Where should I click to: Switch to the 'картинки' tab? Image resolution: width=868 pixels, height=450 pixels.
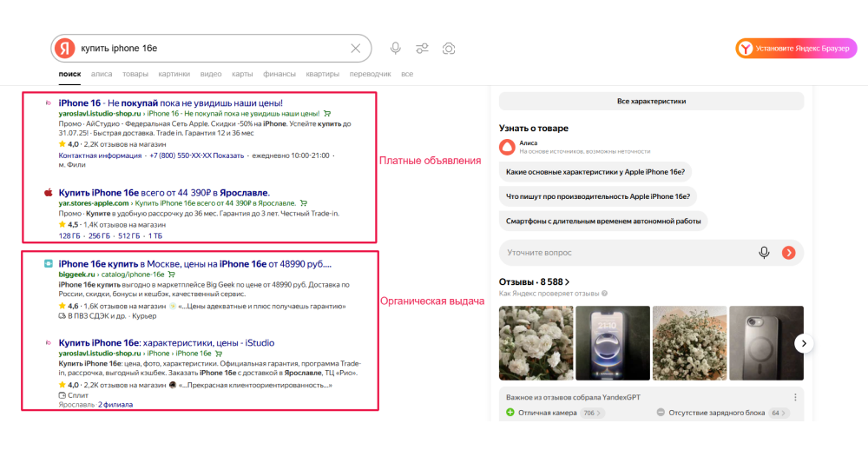coord(174,74)
